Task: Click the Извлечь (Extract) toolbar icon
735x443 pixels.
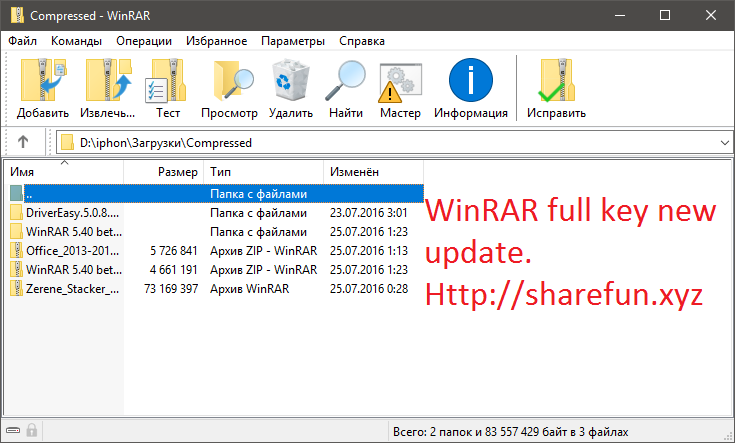Action: pyautogui.click(x=108, y=80)
